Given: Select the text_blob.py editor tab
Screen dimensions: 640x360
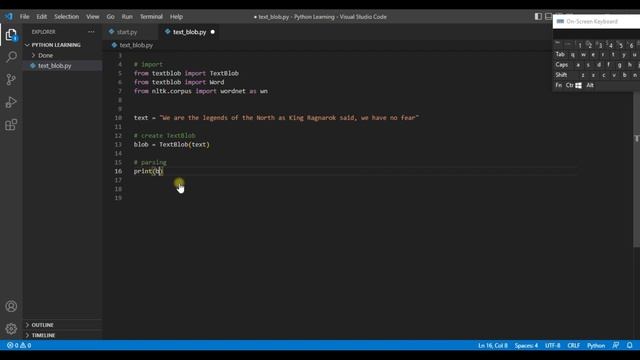Looking at the screenshot, I should [189, 32].
